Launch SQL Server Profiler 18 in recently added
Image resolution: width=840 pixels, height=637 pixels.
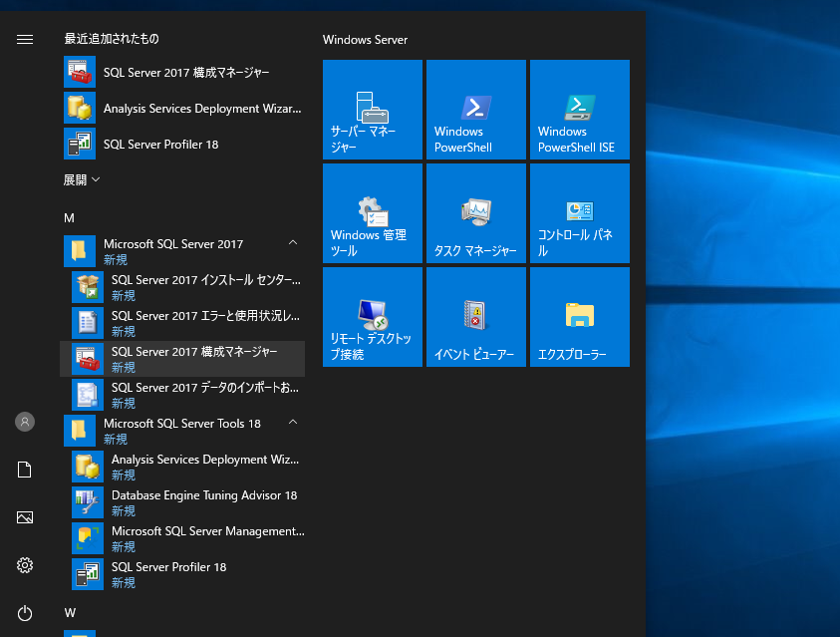point(184,145)
